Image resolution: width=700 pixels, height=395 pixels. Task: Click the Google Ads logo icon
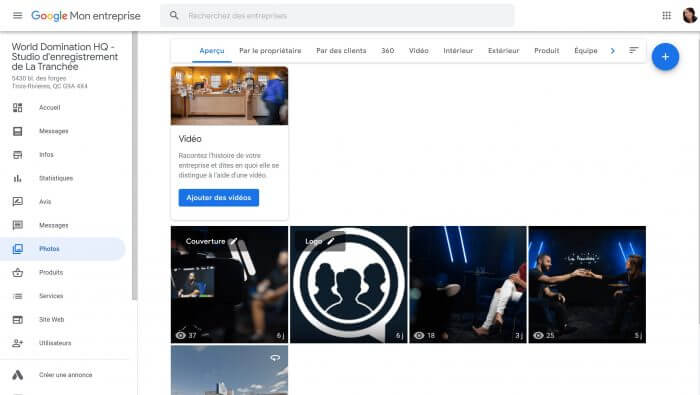[17, 375]
